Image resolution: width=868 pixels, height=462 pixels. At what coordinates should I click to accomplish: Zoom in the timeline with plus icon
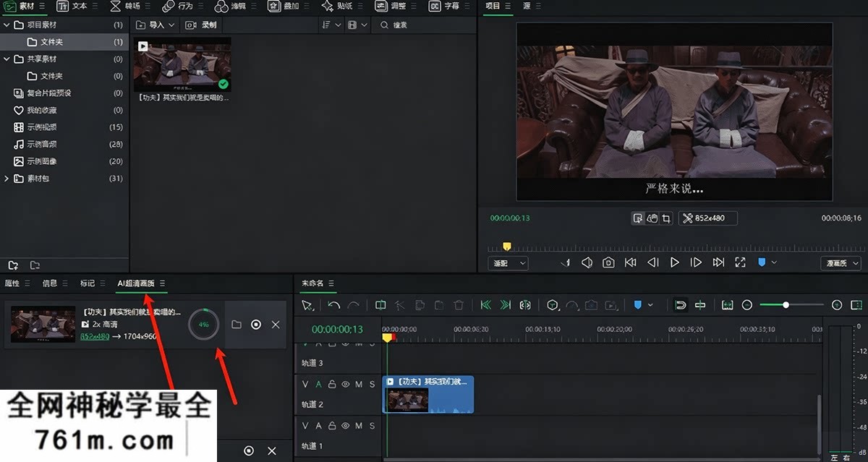pyautogui.click(x=837, y=305)
